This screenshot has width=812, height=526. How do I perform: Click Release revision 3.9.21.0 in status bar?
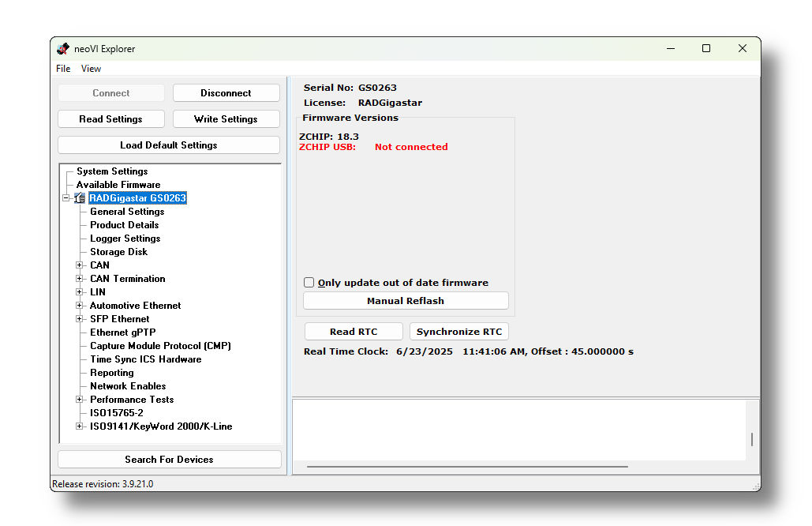click(103, 484)
